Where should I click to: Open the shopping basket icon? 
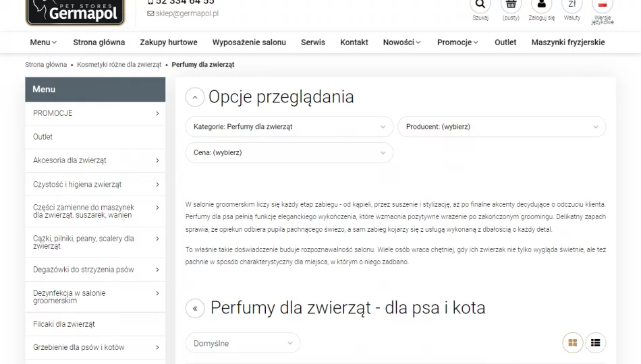pyautogui.click(x=511, y=5)
